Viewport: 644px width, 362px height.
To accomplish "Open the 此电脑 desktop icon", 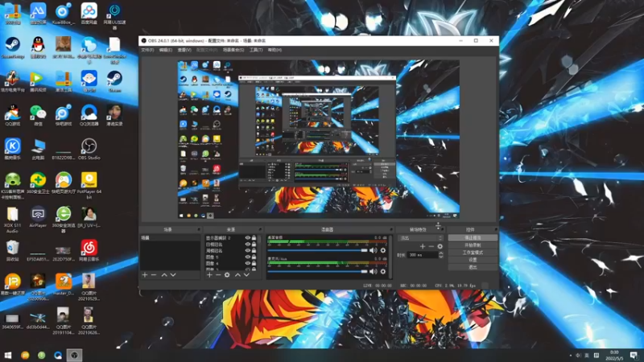I will [x=38, y=149].
